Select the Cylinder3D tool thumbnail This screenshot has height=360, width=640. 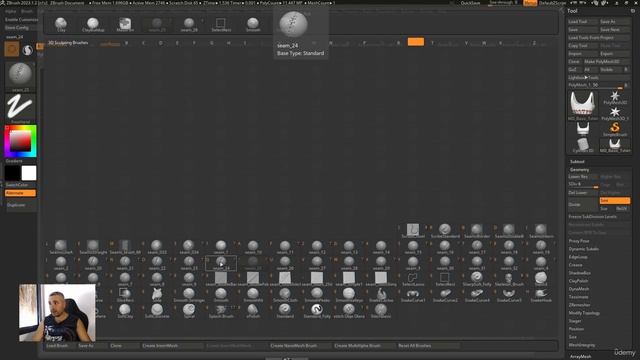(583, 145)
